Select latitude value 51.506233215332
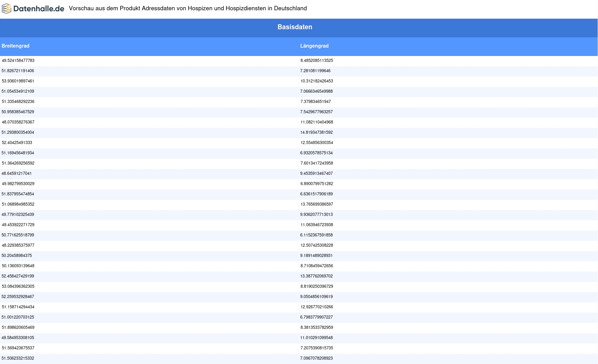 18,358
